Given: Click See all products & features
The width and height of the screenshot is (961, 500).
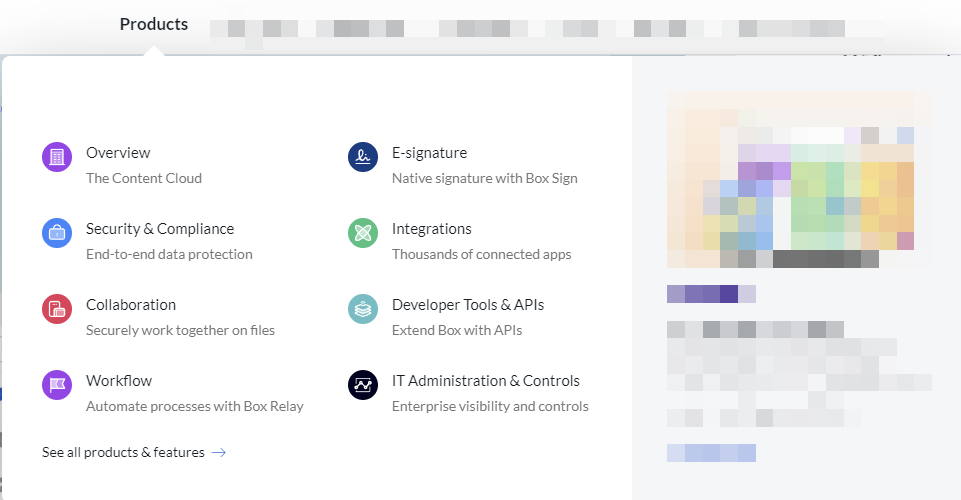Looking at the screenshot, I should point(123,452).
